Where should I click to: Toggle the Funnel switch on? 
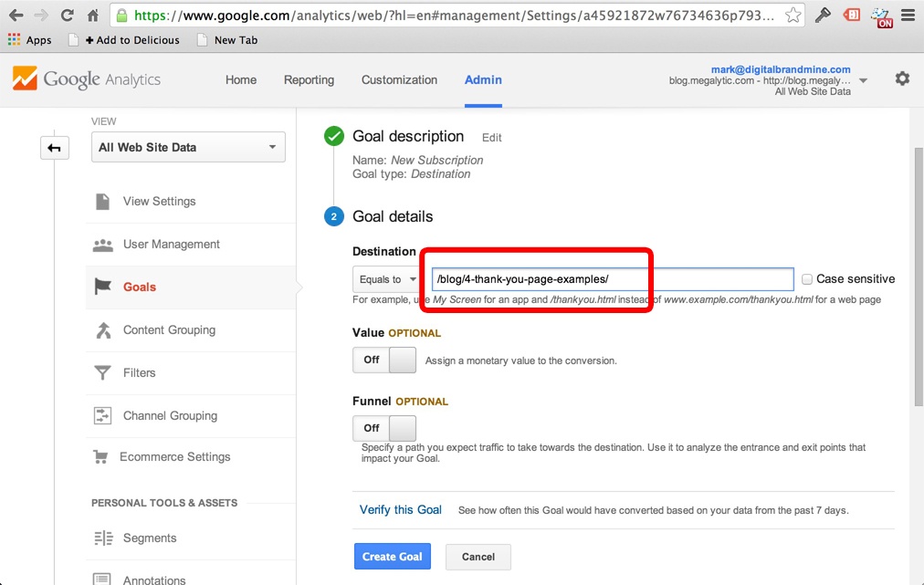384,428
